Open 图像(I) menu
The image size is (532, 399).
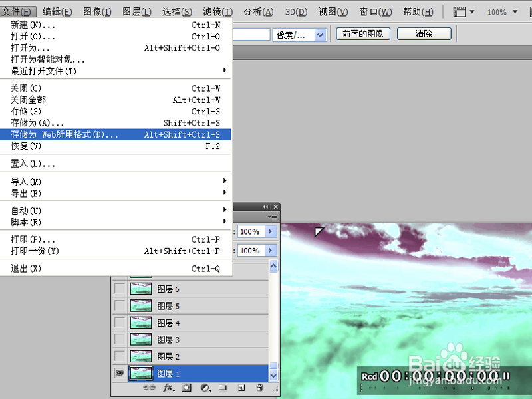pos(97,12)
